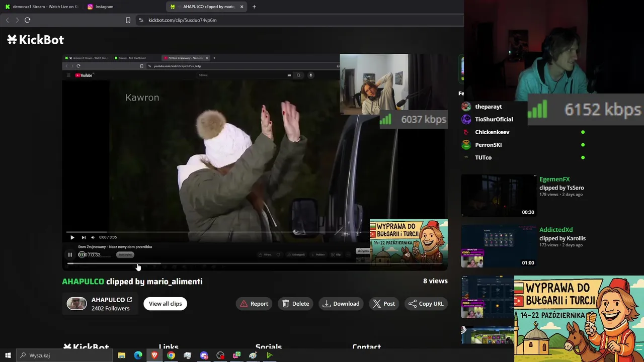
Task: Open Chickenkeev featured streamer
Action: coord(492,132)
